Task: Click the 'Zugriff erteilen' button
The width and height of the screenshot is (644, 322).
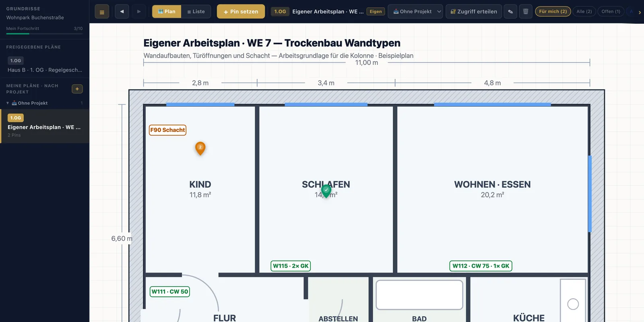Action: click(x=474, y=12)
